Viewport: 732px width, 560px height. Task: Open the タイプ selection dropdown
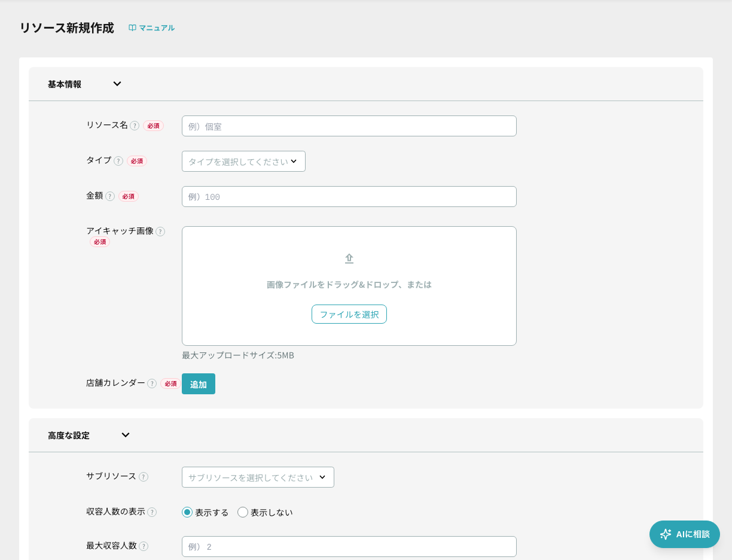243,162
